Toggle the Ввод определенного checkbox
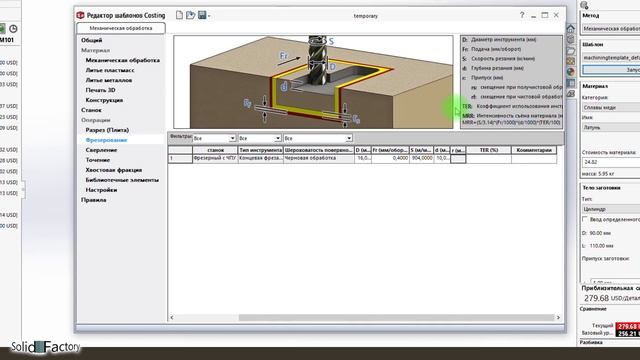Viewport: 640px width, 360px height. (585, 220)
